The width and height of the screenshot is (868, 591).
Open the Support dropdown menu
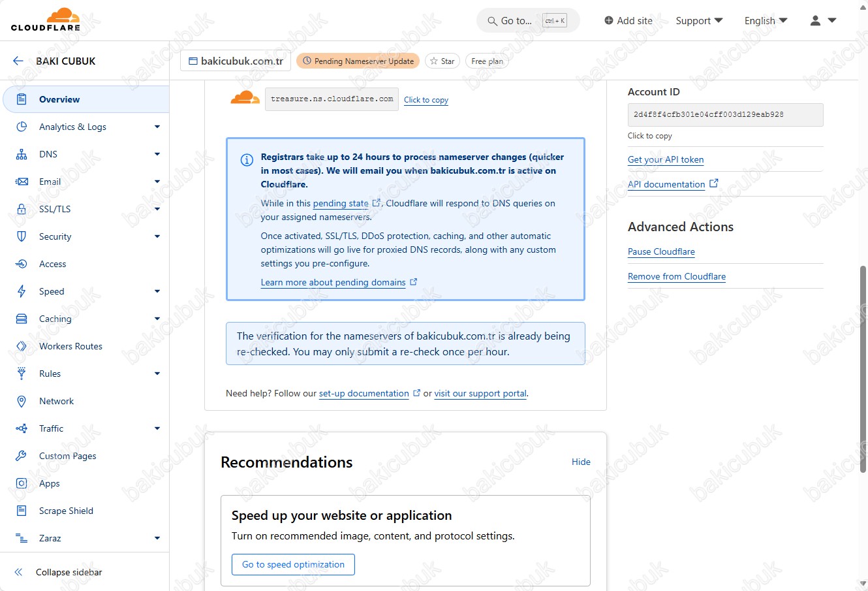[x=699, y=21]
